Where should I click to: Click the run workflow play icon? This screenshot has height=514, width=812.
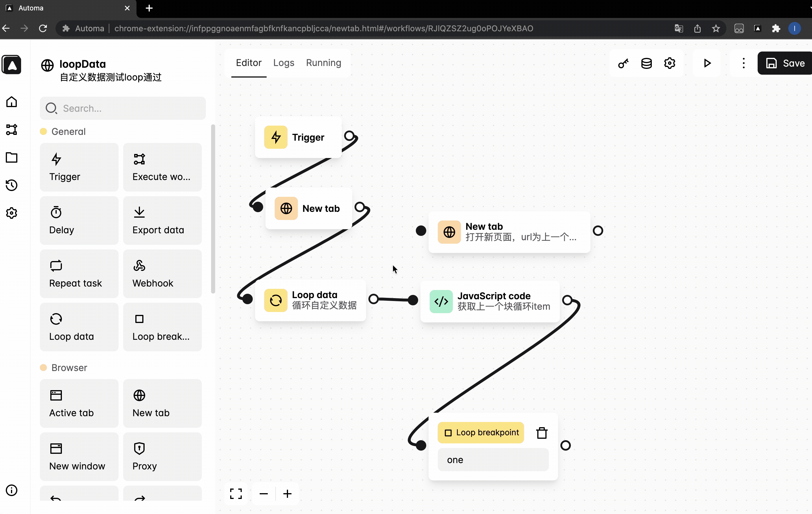pyautogui.click(x=707, y=63)
